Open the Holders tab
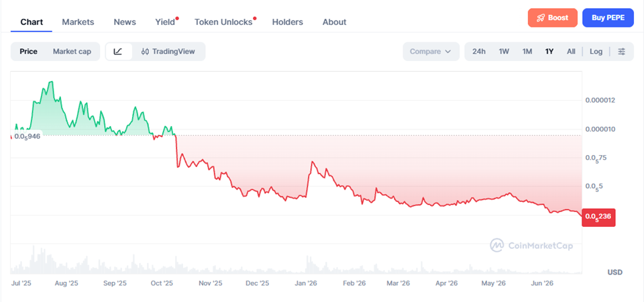This screenshot has height=302, width=644. (288, 22)
